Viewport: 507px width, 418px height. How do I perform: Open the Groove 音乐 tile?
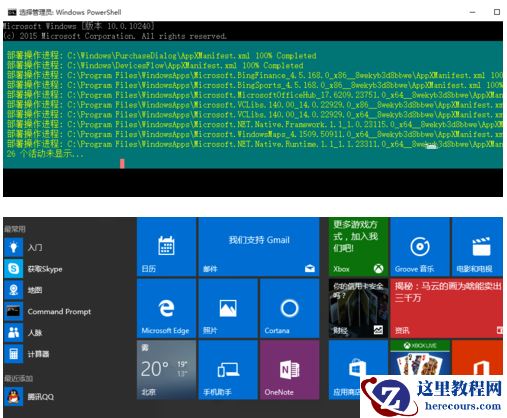click(420, 247)
